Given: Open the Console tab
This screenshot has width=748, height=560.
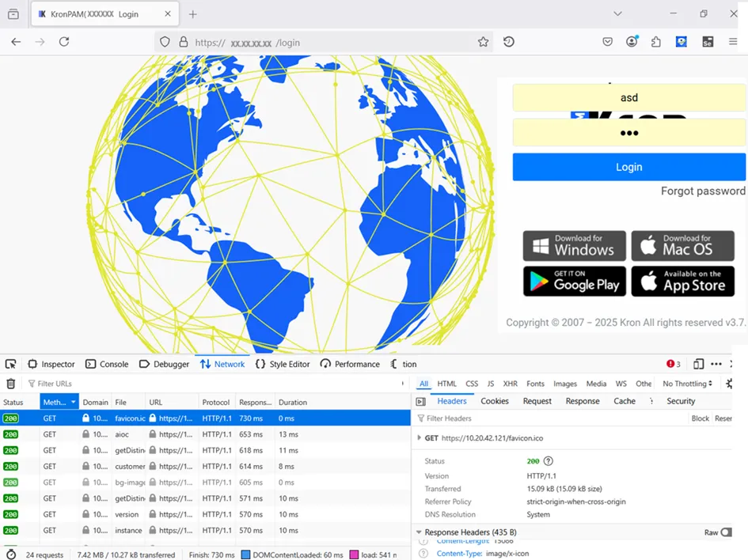Looking at the screenshot, I should [107, 364].
